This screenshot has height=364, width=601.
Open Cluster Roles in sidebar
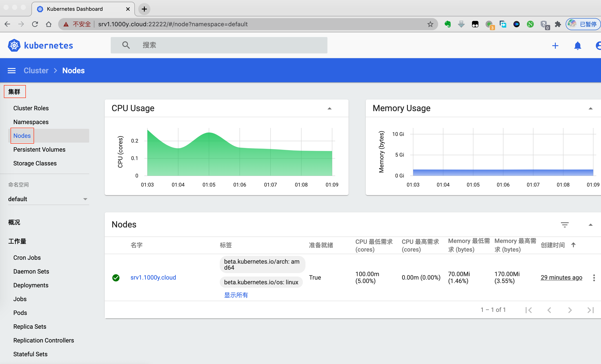[31, 108]
